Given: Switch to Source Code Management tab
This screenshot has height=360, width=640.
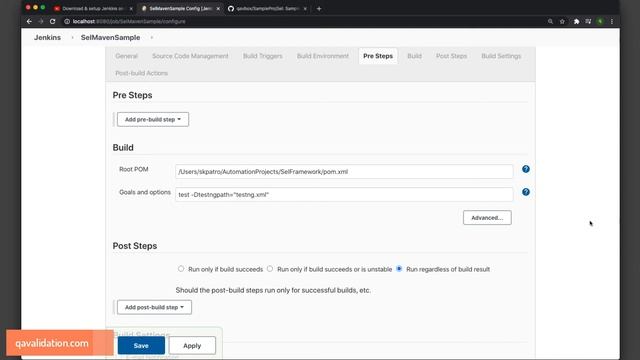Looking at the screenshot, I should tap(190, 56).
